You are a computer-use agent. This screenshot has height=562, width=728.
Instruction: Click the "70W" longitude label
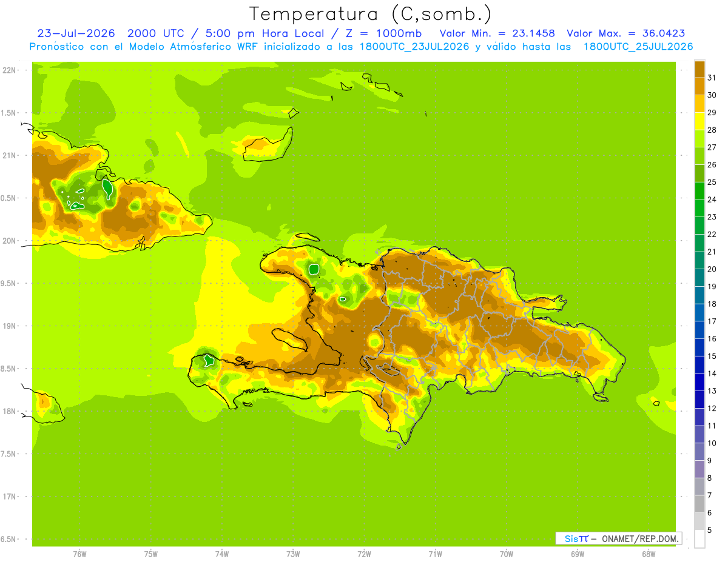507,554
